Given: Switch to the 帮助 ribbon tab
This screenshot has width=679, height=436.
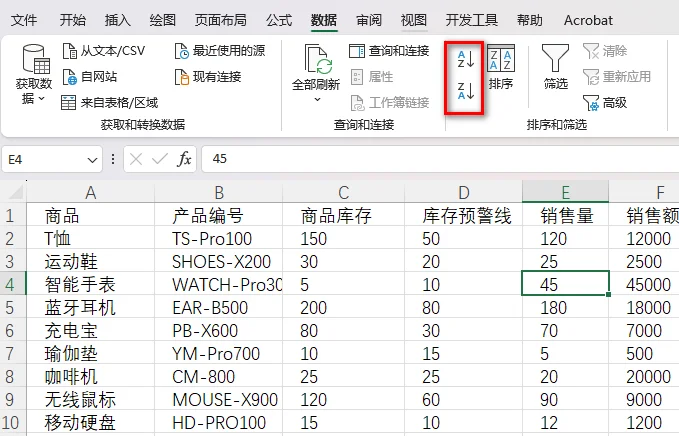Looking at the screenshot, I should point(530,20).
